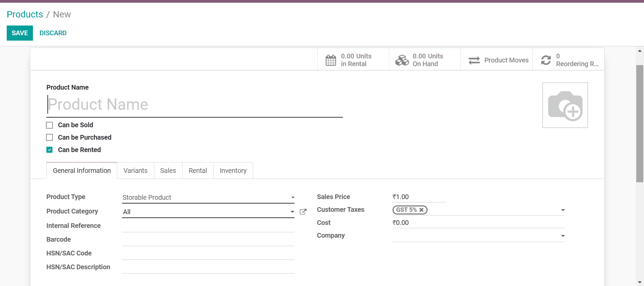
Task: Click the vertical scrollbar thumb
Action: [640, 124]
